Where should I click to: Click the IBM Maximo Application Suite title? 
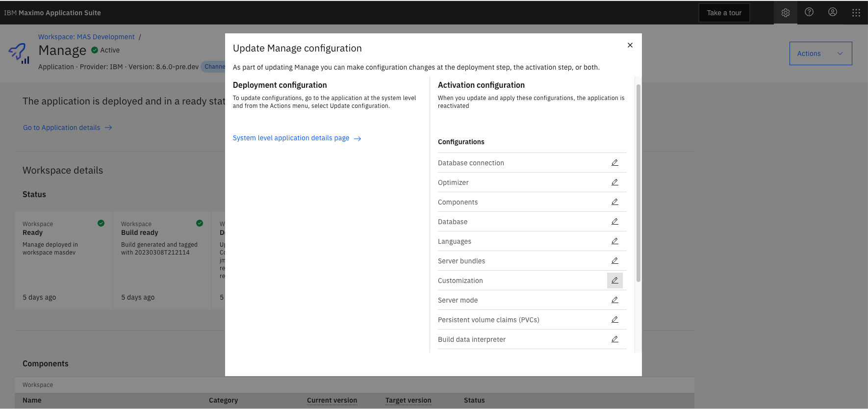point(52,13)
